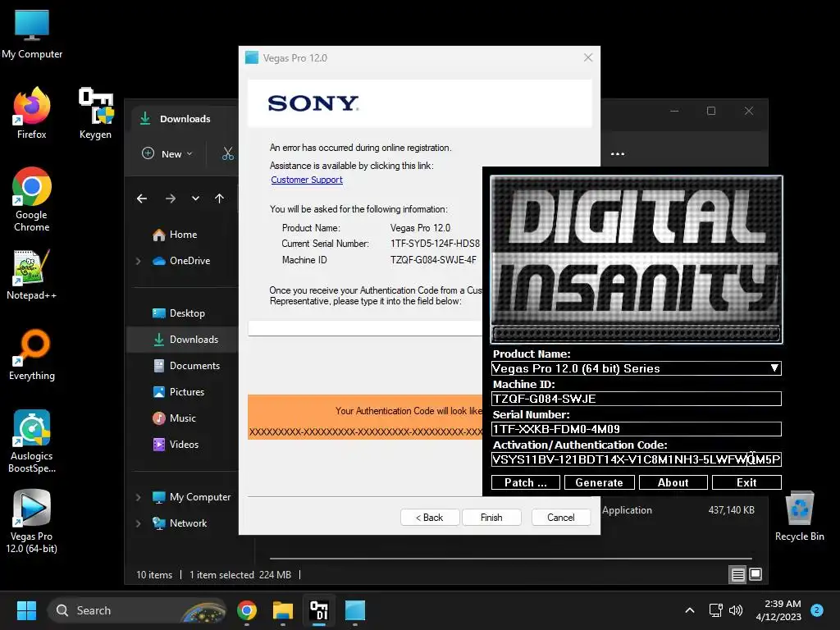840x630 pixels.
Task: Select the Notepad++ desktop shortcut
Action: click(x=32, y=275)
